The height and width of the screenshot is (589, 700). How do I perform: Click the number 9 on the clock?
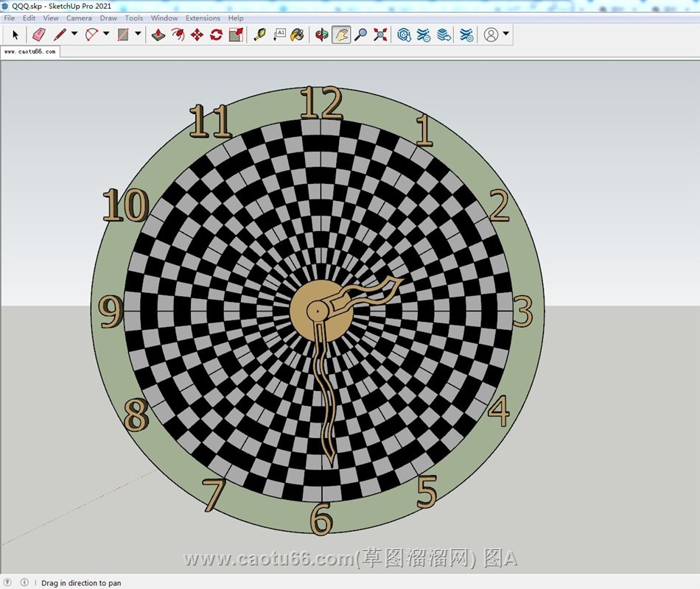point(111,311)
